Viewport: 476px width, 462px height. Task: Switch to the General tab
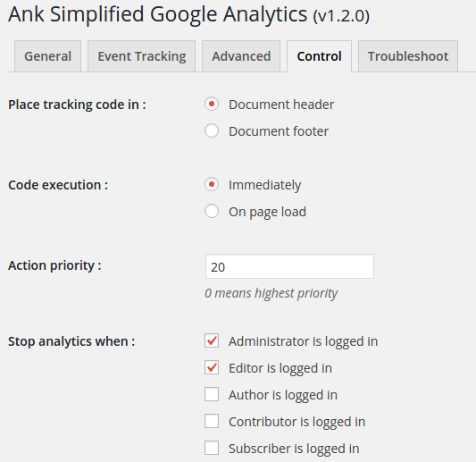(x=47, y=56)
